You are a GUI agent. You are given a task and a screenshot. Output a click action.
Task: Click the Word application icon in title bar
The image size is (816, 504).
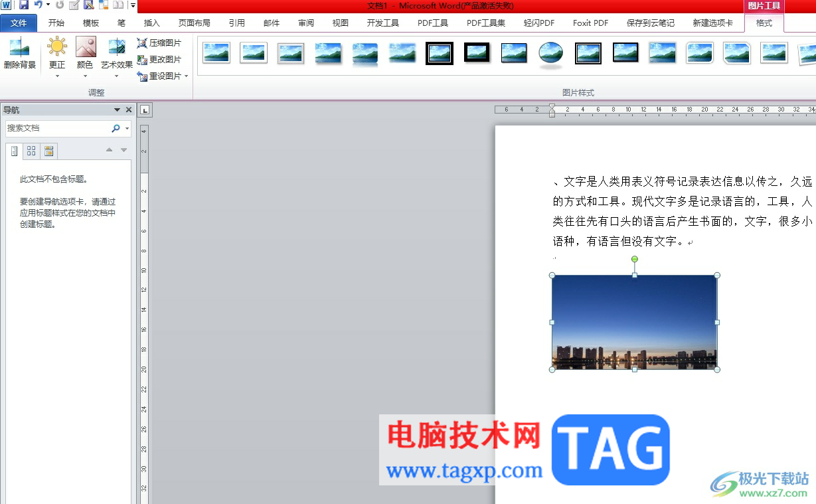click(x=6, y=5)
